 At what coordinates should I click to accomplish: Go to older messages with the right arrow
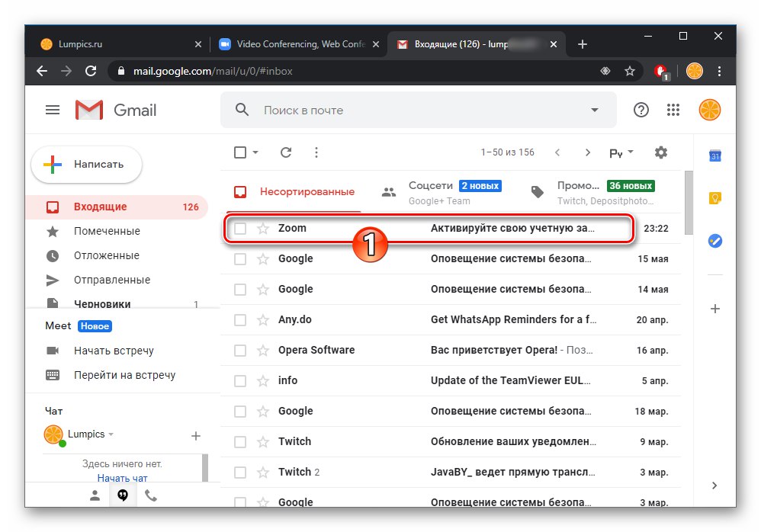pyautogui.click(x=588, y=152)
